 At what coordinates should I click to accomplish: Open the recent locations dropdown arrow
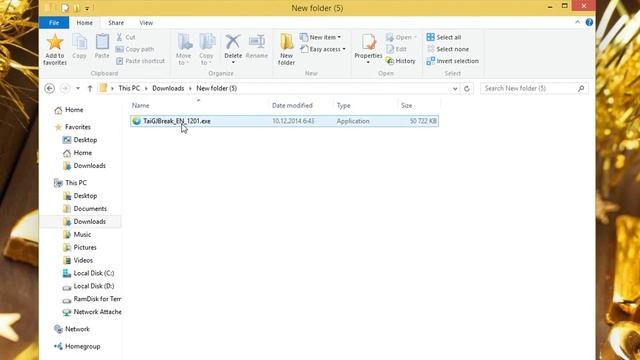(78, 88)
